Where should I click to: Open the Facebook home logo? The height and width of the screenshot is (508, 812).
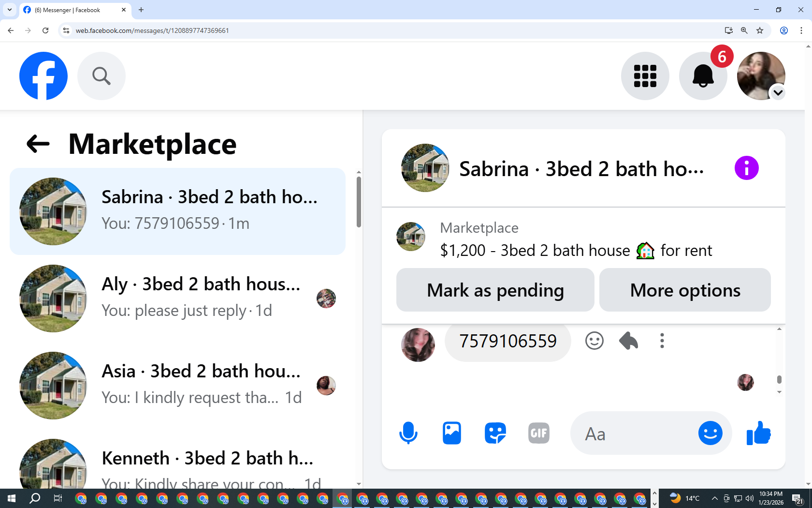point(43,76)
